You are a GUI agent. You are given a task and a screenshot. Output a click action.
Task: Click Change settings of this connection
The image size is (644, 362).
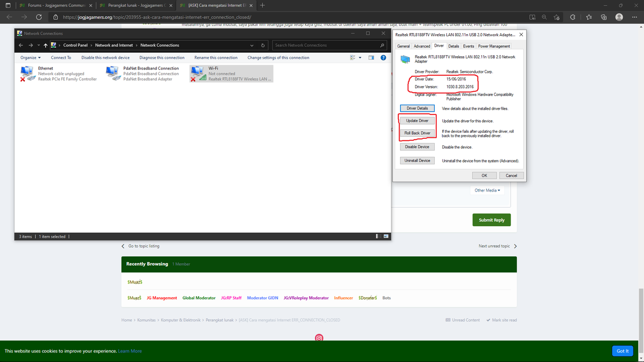pyautogui.click(x=278, y=58)
